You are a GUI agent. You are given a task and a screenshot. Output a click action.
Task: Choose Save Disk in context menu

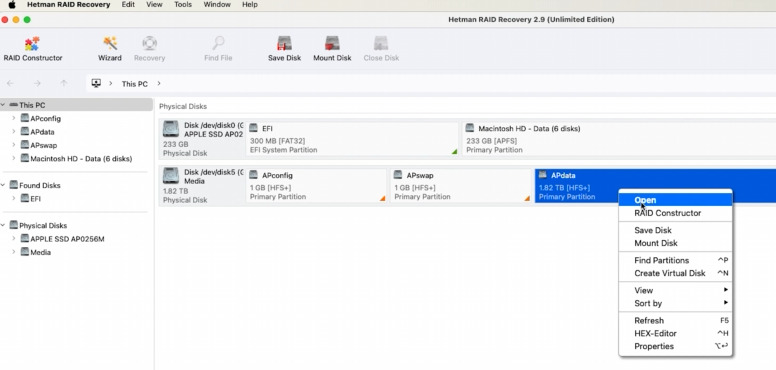(676, 230)
